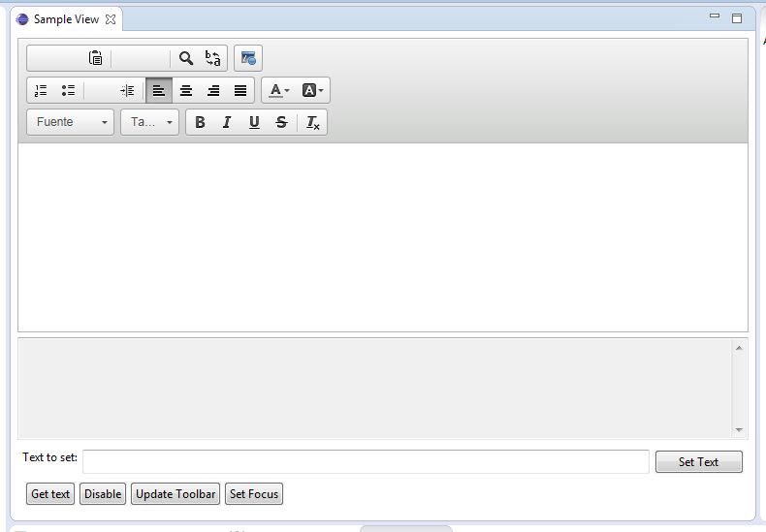
Task: Click the output area scroll down arrow
Action: tap(739, 430)
